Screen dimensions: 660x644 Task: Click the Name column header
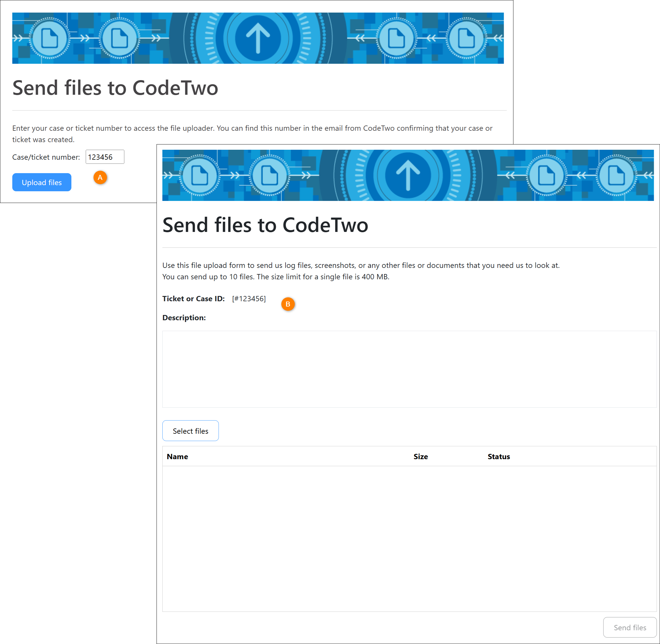[177, 457]
